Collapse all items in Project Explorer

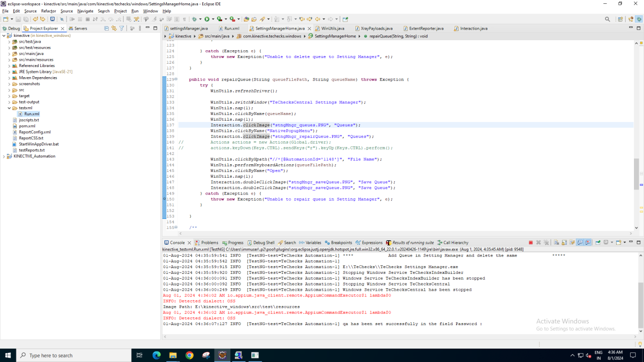[106, 29]
